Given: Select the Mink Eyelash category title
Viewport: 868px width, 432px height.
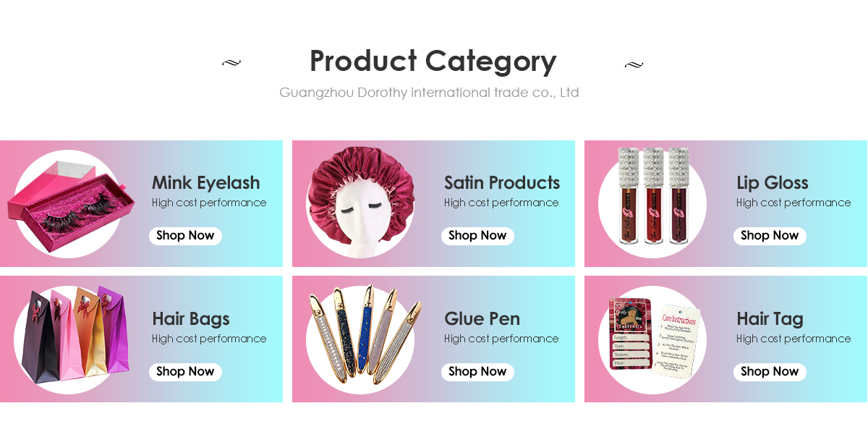Looking at the screenshot, I should click(205, 183).
